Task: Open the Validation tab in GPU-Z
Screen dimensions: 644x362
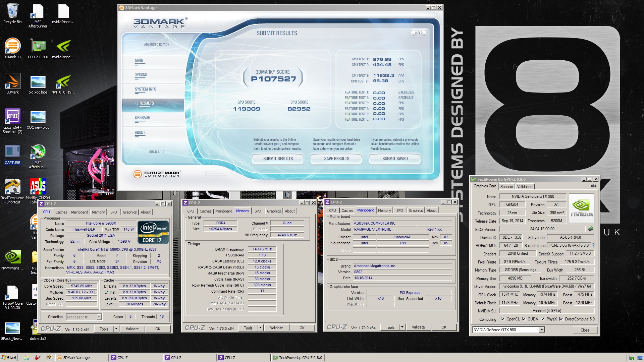Action: 525,187
